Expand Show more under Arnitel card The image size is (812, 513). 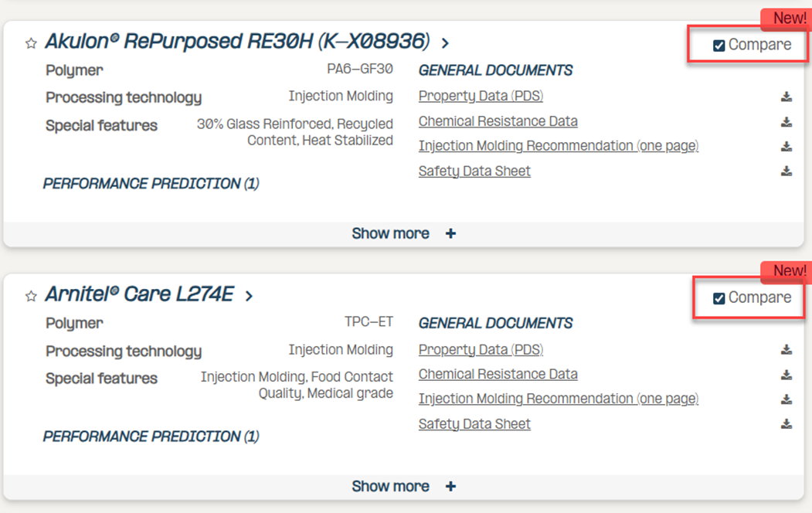coord(404,487)
